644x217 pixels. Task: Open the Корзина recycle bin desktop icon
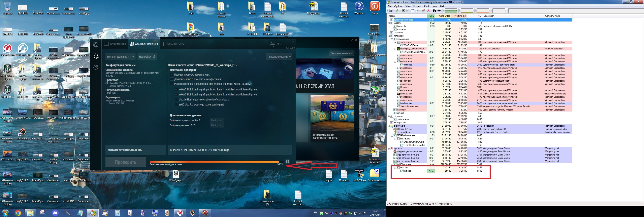pyautogui.click(x=8, y=8)
